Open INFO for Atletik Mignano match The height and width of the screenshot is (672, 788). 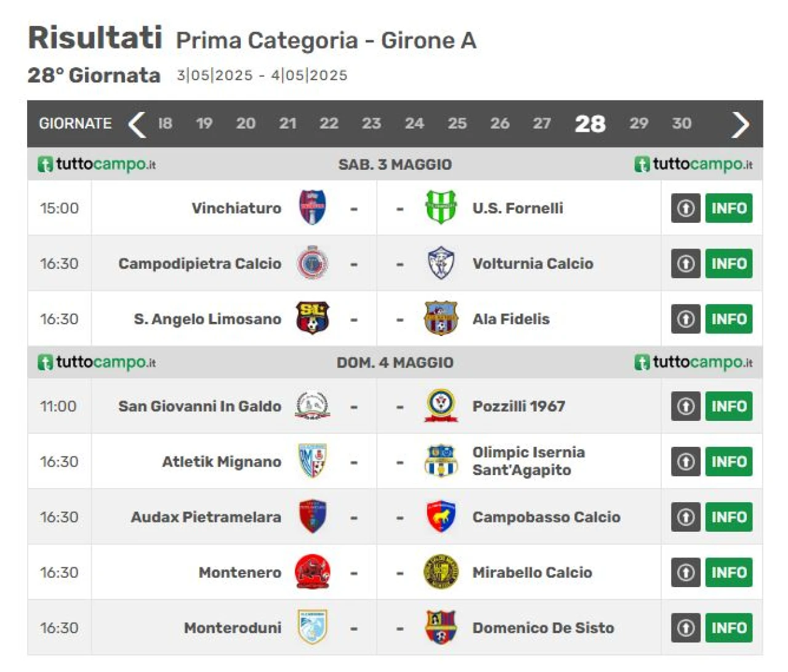pyautogui.click(x=729, y=462)
